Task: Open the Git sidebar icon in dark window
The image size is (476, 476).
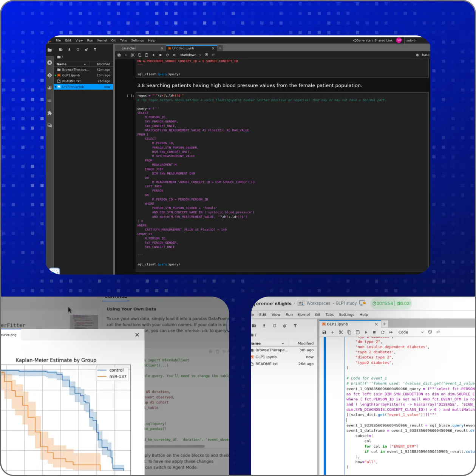Action: point(49,75)
